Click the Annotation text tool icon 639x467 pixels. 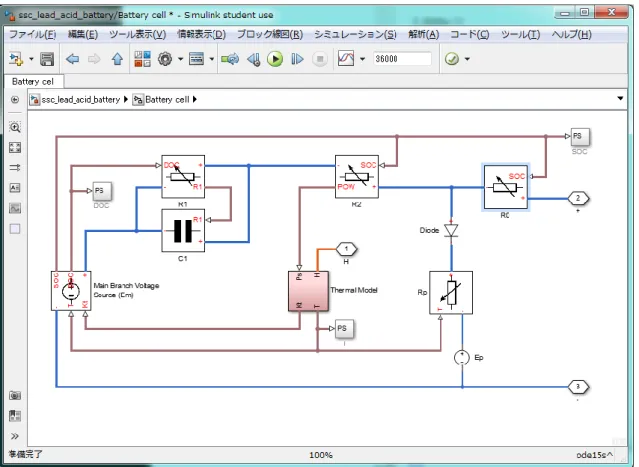click(x=15, y=188)
